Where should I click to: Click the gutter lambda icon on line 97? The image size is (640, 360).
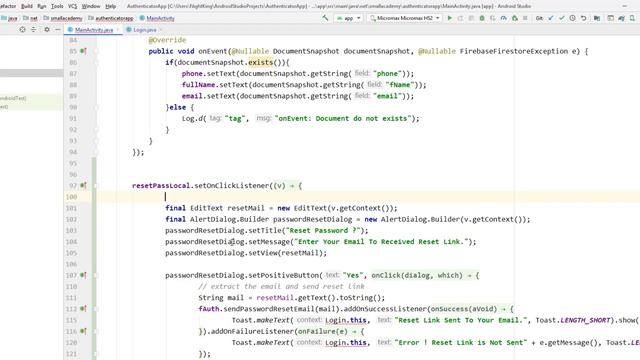tap(83, 185)
